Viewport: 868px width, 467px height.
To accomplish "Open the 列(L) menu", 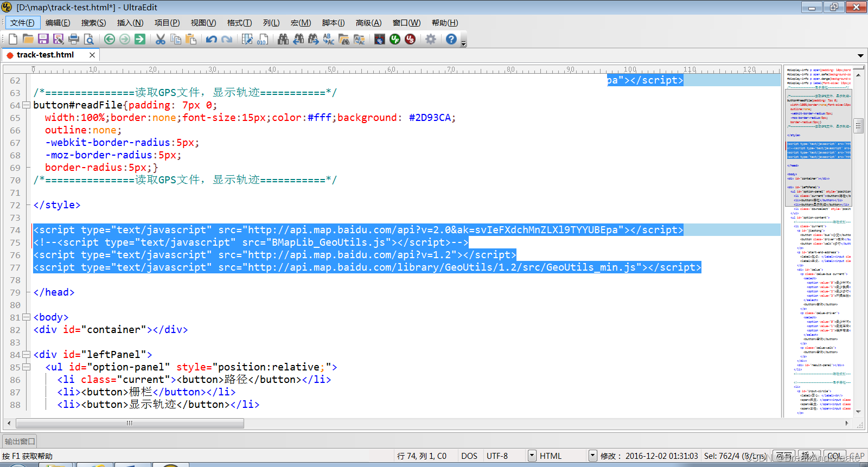I will coord(271,23).
